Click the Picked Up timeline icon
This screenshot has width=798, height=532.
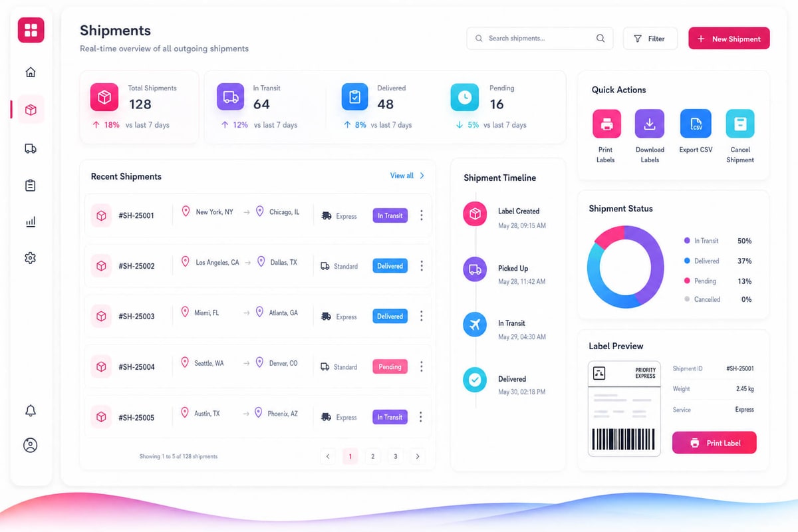point(475,269)
